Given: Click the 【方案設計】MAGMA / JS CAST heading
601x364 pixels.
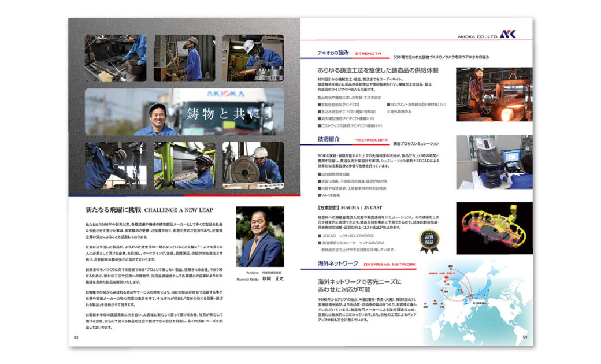Looking at the screenshot, I should [x=350, y=207].
